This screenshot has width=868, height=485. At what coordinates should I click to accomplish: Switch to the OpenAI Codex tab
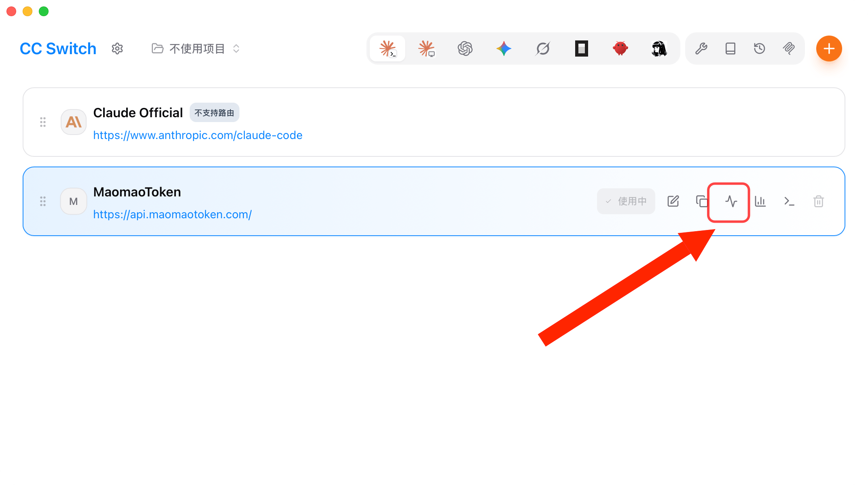[465, 48]
